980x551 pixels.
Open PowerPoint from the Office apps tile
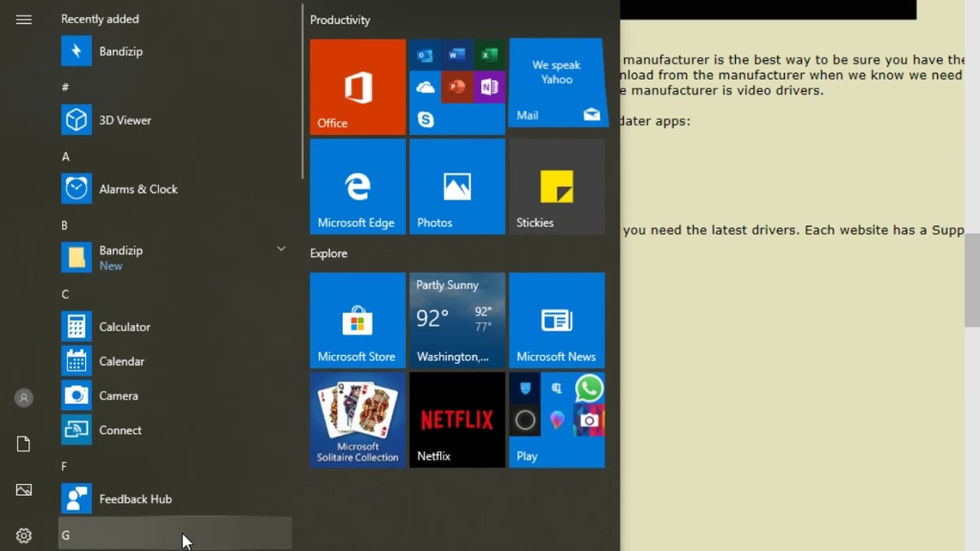[x=457, y=87]
